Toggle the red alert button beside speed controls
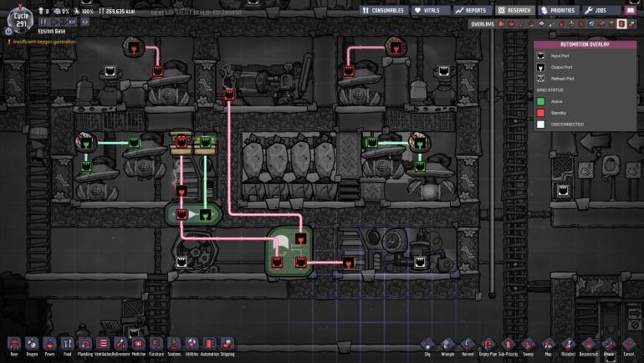This screenshot has width=644, height=363. tap(84, 23)
